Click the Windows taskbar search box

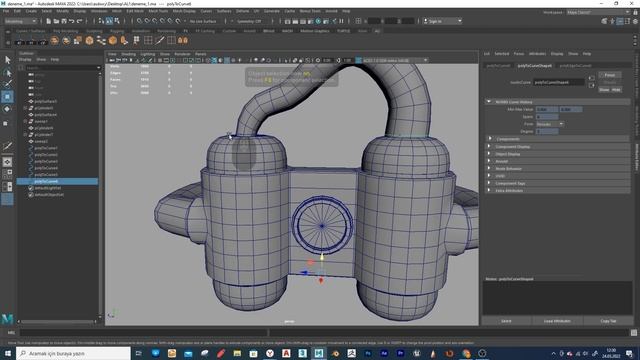coord(73,353)
